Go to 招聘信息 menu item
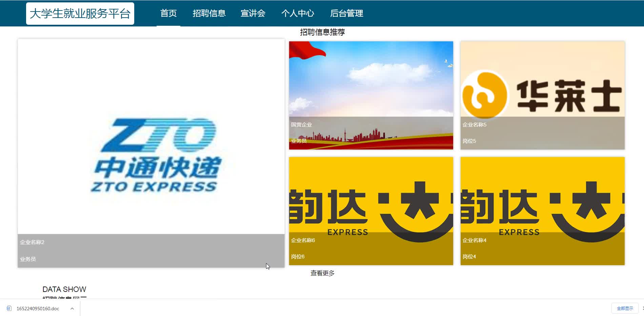The image size is (644, 316). 209,13
